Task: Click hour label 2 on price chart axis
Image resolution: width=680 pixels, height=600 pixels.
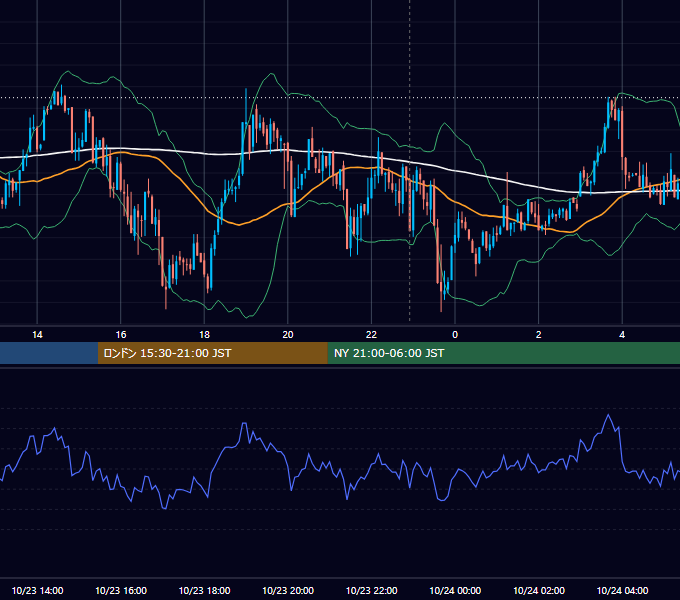Action: coord(539,335)
